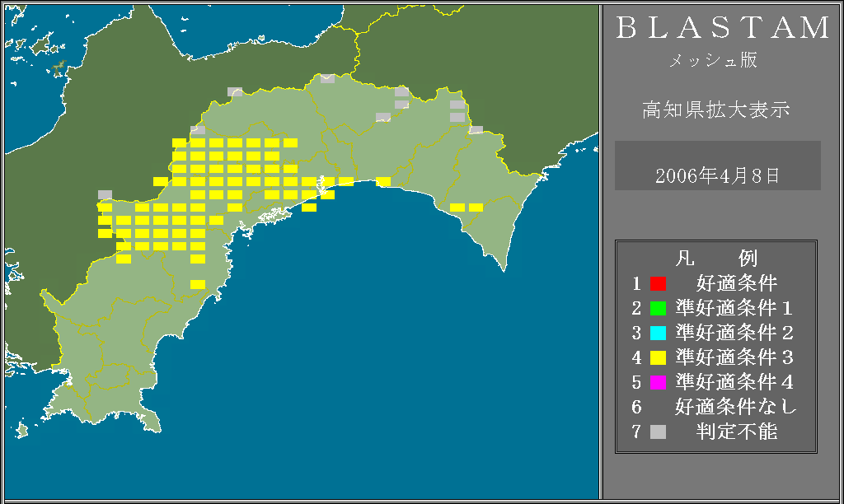Click the cyan swatch for 準好適条件2
This screenshot has height=504, width=844.
click(658, 333)
